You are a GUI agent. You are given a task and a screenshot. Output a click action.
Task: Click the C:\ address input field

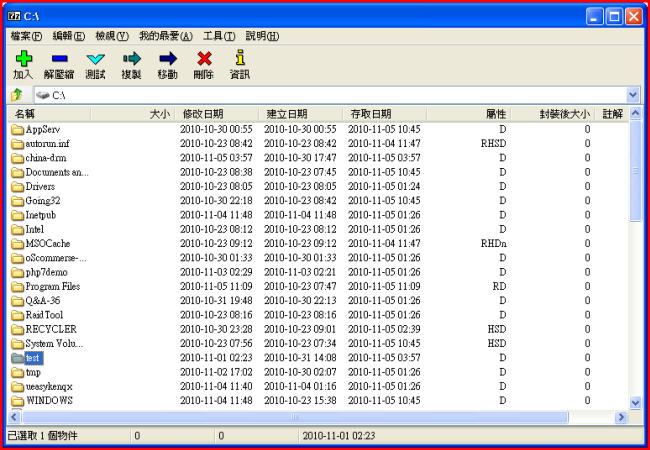coord(330,95)
